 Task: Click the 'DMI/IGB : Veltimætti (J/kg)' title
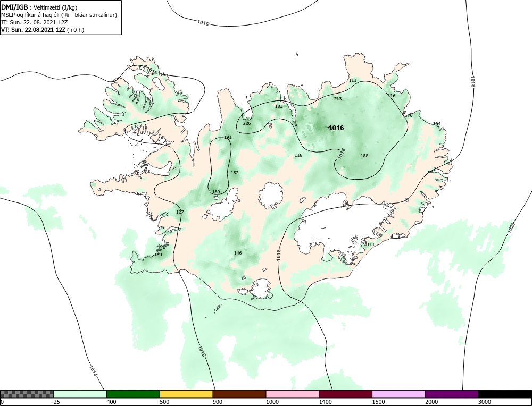coord(39,7)
